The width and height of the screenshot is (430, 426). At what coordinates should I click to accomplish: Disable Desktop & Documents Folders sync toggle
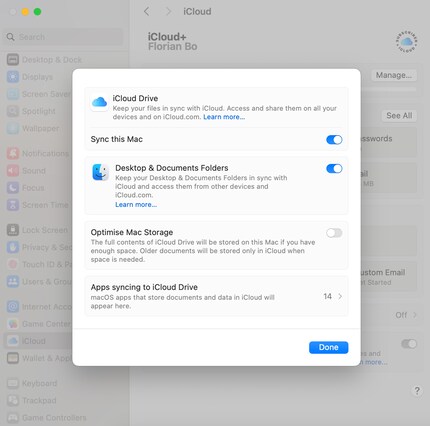pos(334,168)
